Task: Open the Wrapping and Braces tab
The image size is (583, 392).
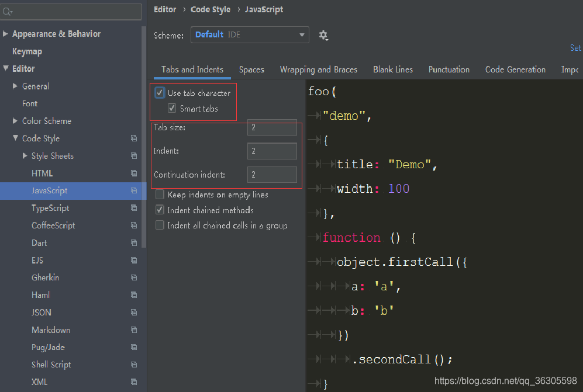Action: click(319, 70)
